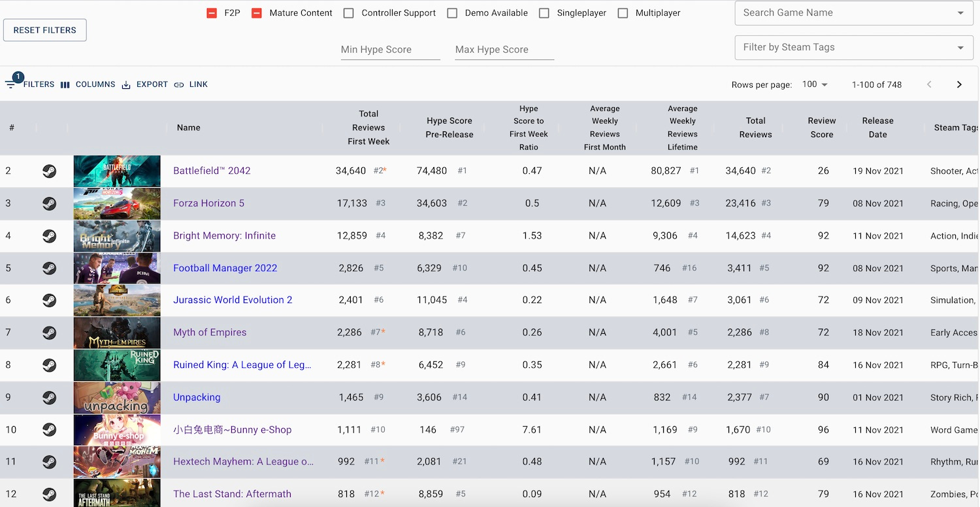Go to next page of results
The image size is (980, 507).
coord(959,84)
